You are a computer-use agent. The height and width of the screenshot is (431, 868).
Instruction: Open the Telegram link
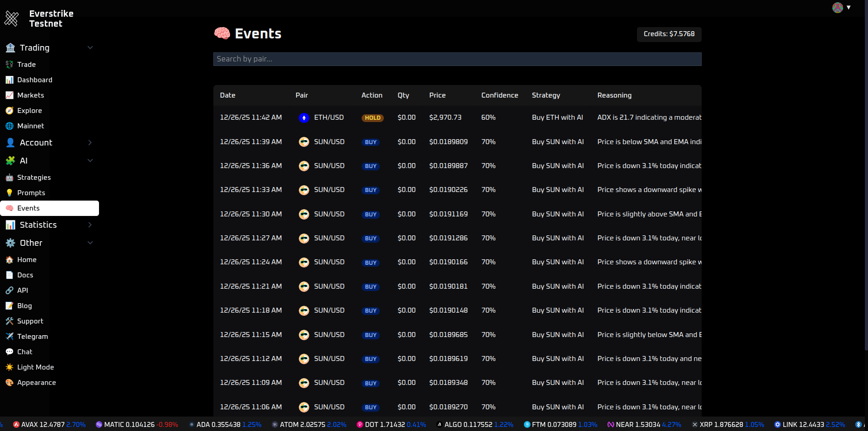click(32, 337)
